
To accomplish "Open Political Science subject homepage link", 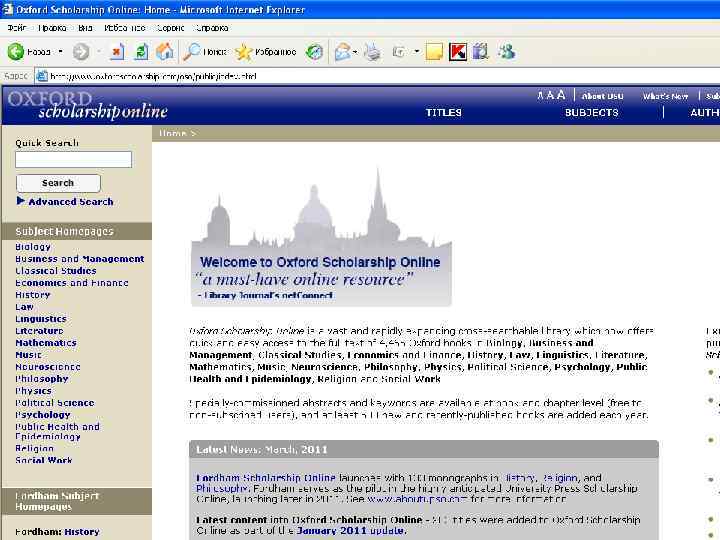I will point(55,402).
